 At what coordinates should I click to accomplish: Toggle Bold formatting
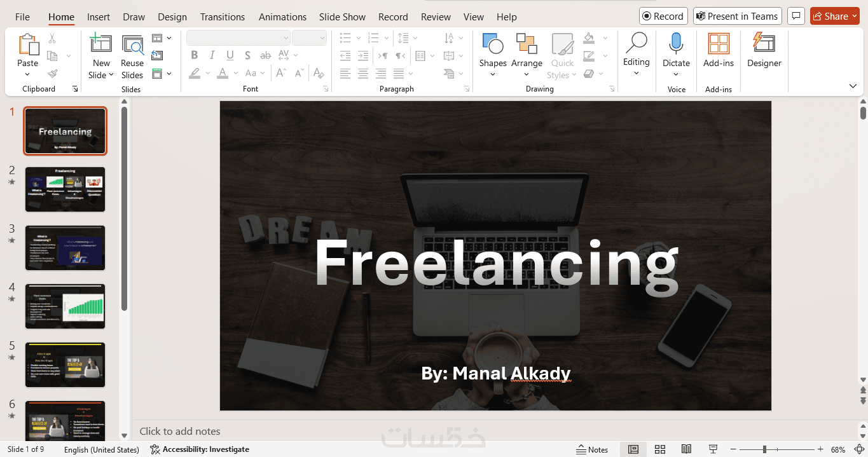pyautogui.click(x=195, y=55)
